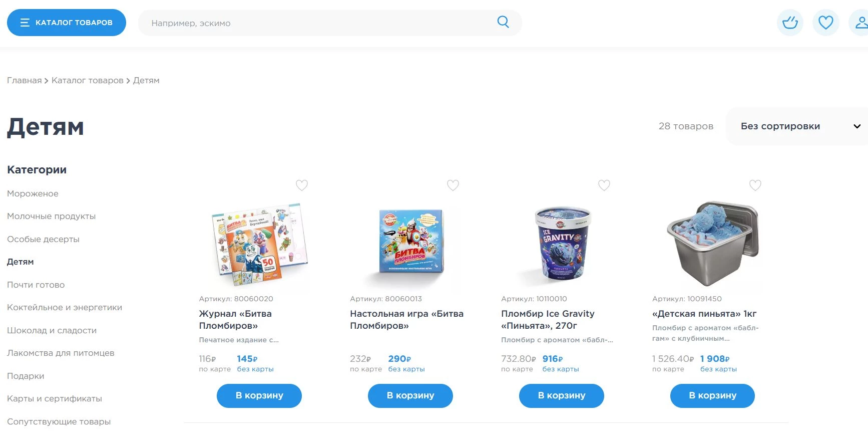Click the Главная breadcrumb link
The width and height of the screenshot is (868, 438).
[x=25, y=80]
